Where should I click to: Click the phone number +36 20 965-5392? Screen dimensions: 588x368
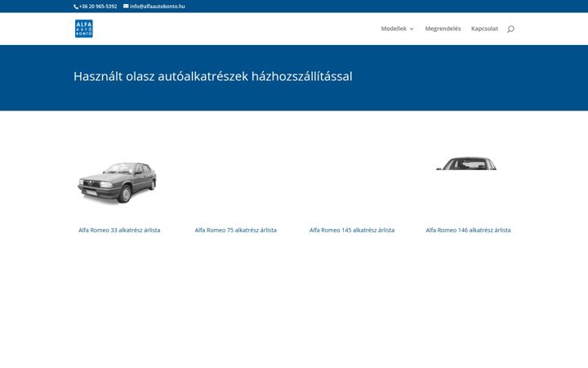click(98, 7)
